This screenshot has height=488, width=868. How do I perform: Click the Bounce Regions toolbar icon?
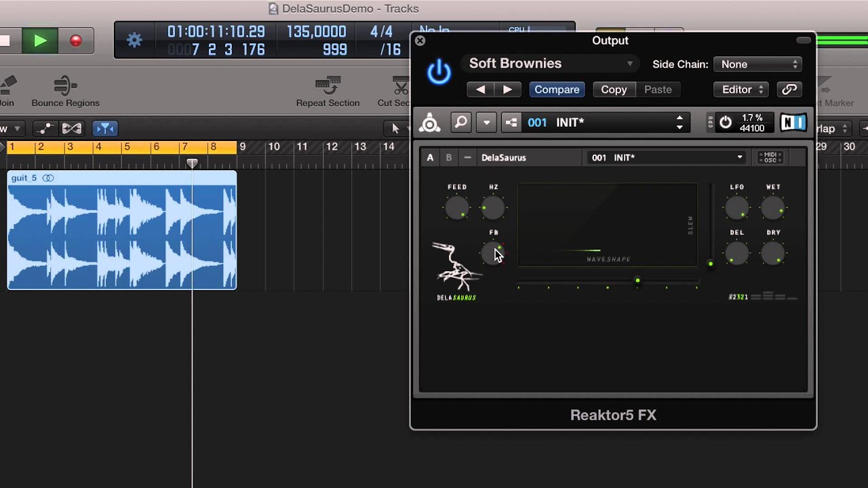[65, 86]
